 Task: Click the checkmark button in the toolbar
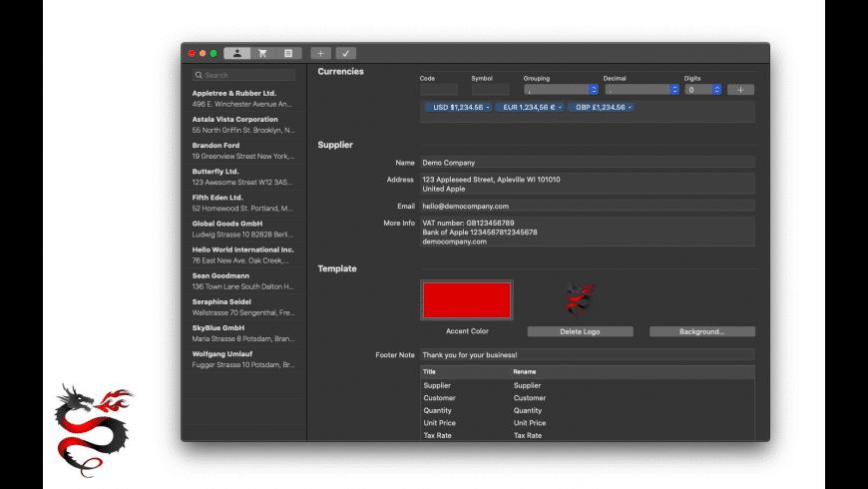345,53
